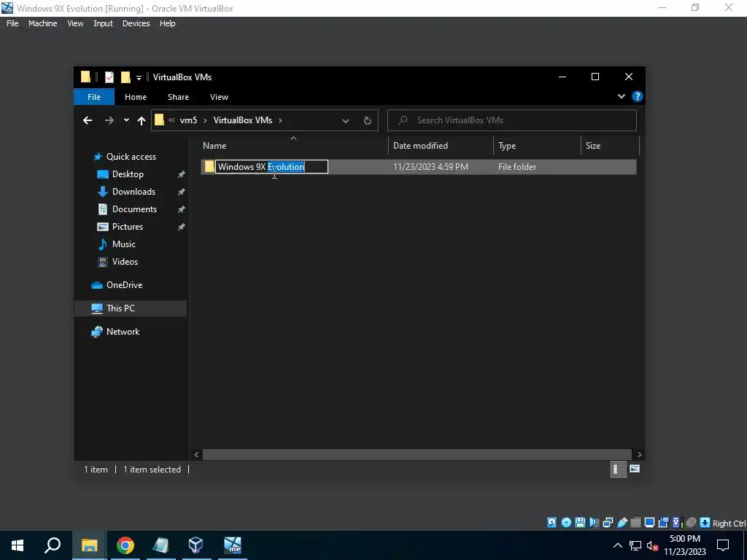
Task: Switch to large thumbnails view button
Action: (x=634, y=469)
